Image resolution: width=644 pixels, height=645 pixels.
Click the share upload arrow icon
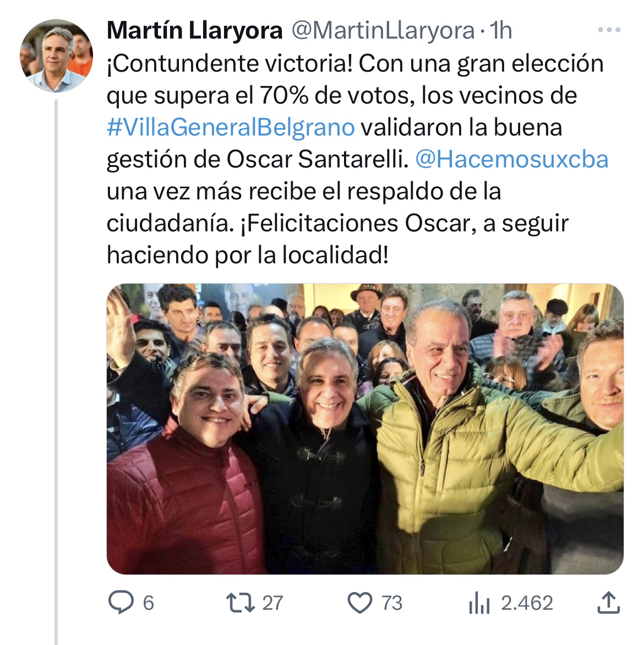pos(608,603)
